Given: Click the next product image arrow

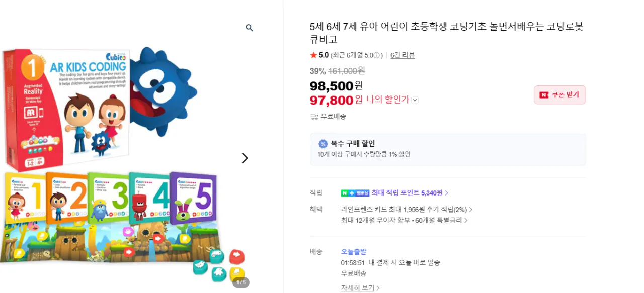Looking at the screenshot, I should coord(245,158).
